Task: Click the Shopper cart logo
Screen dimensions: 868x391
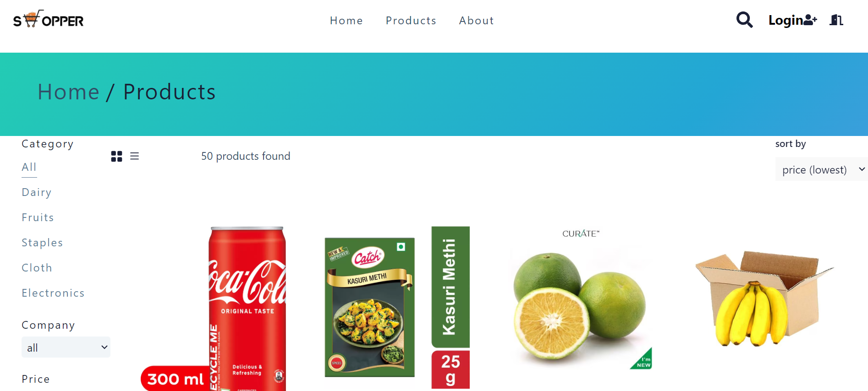Action: pos(48,19)
